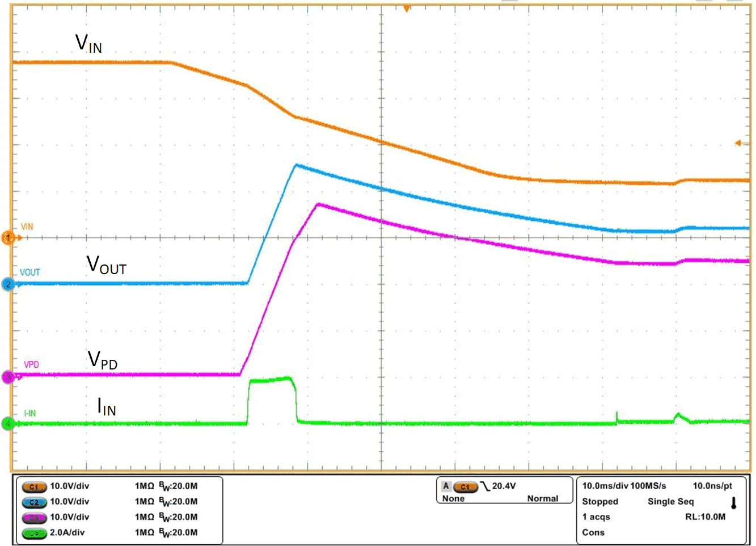
Task: Click the BW:20.0M bandwidth readout for C4
Action: point(178,533)
